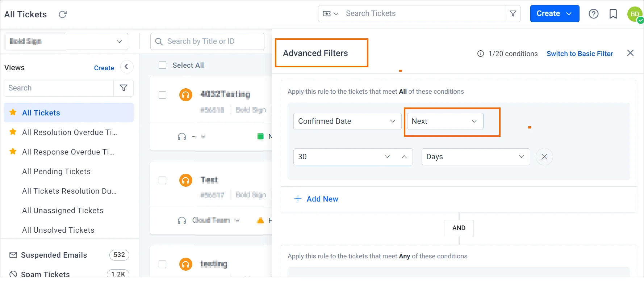Remove the Confirmed Date condition

click(x=544, y=157)
